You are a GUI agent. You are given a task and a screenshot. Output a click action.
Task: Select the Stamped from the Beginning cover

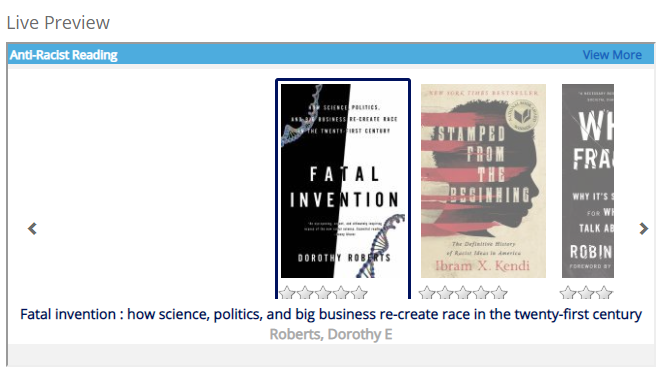pyautogui.click(x=483, y=181)
